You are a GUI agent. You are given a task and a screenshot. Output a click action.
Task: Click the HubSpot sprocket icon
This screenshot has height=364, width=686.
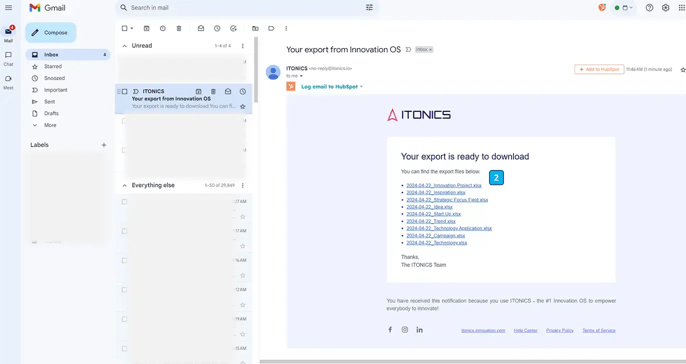pyautogui.click(x=291, y=87)
